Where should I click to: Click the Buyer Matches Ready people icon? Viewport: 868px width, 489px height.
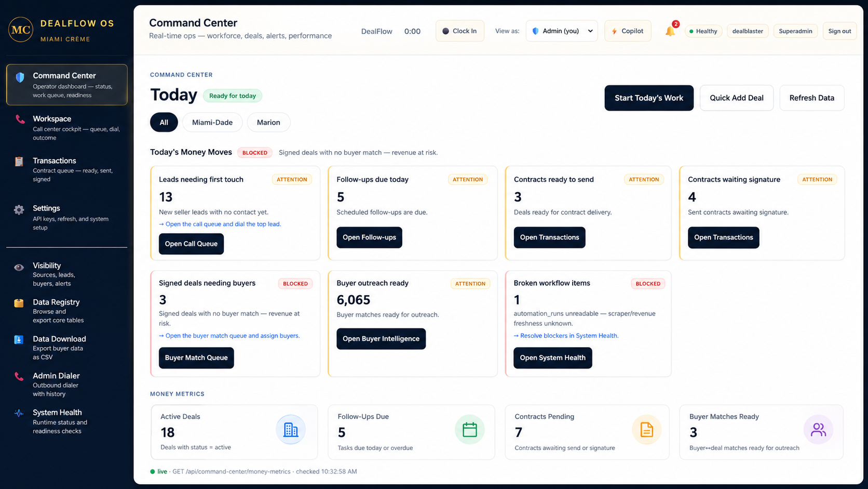(819, 430)
